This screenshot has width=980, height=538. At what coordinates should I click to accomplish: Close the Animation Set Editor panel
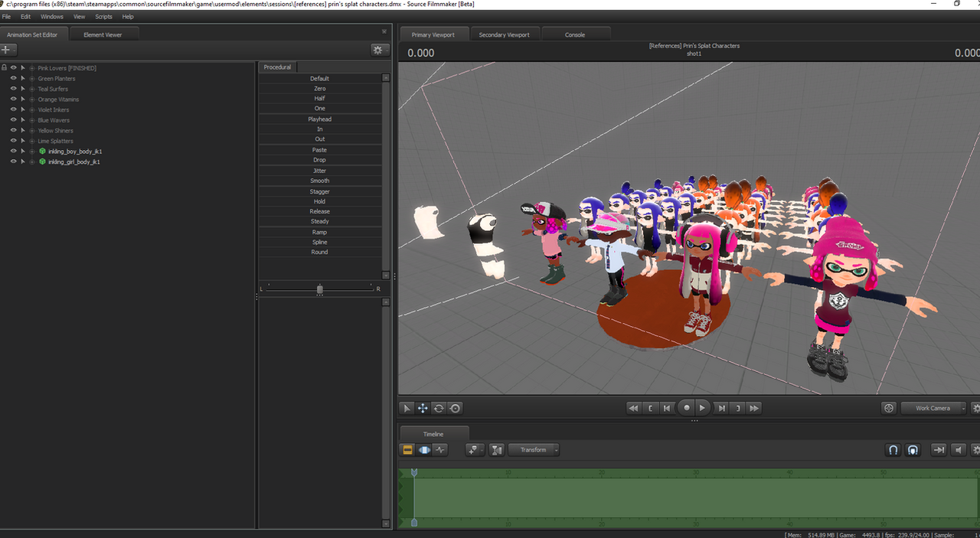(384, 31)
